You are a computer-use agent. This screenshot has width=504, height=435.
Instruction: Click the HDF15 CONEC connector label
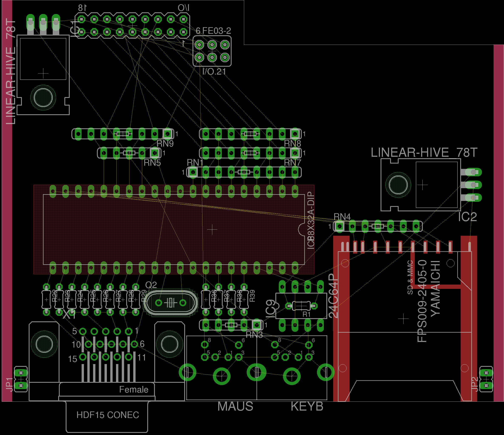[108, 415]
